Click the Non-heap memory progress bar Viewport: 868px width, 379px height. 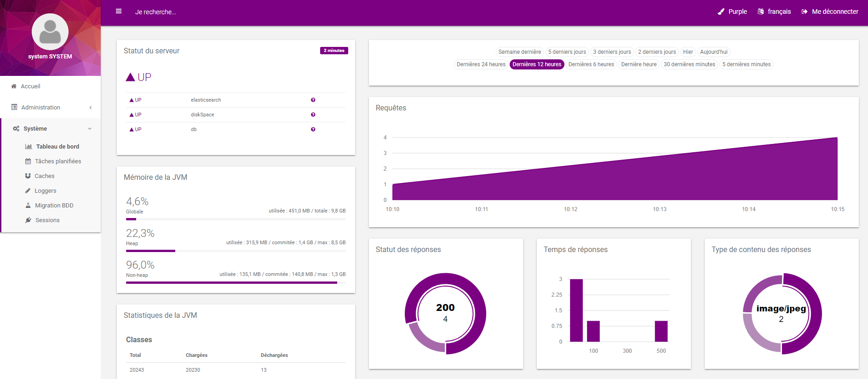tap(236, 283)
